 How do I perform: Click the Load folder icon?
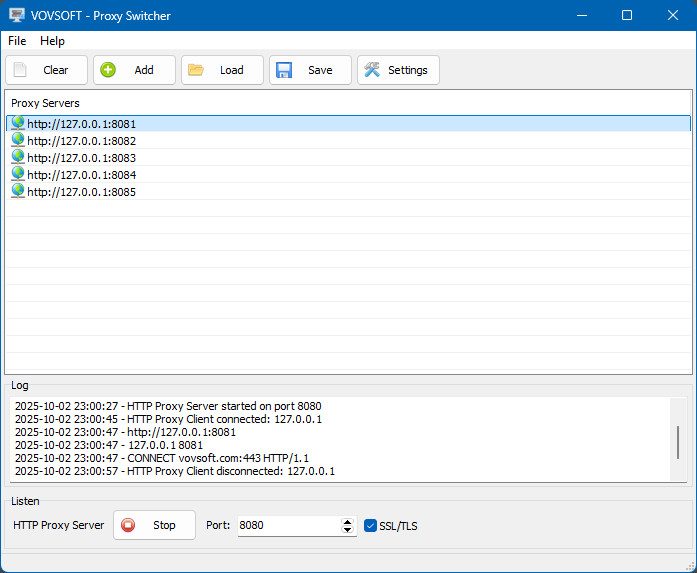point(196,70)
